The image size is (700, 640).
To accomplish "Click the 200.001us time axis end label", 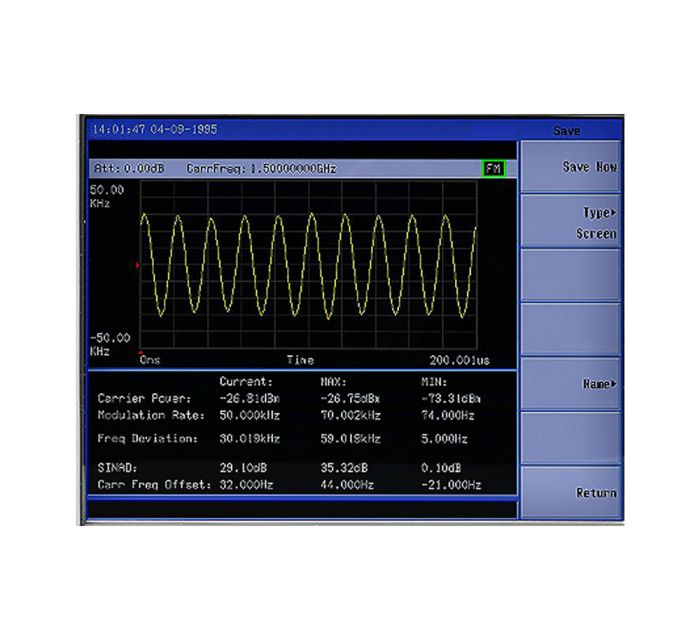I will pos(459,360).
